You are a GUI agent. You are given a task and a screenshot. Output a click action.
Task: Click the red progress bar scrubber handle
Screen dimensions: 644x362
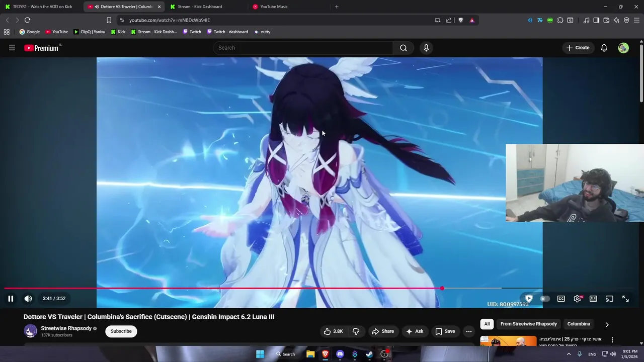pos(442,289)
